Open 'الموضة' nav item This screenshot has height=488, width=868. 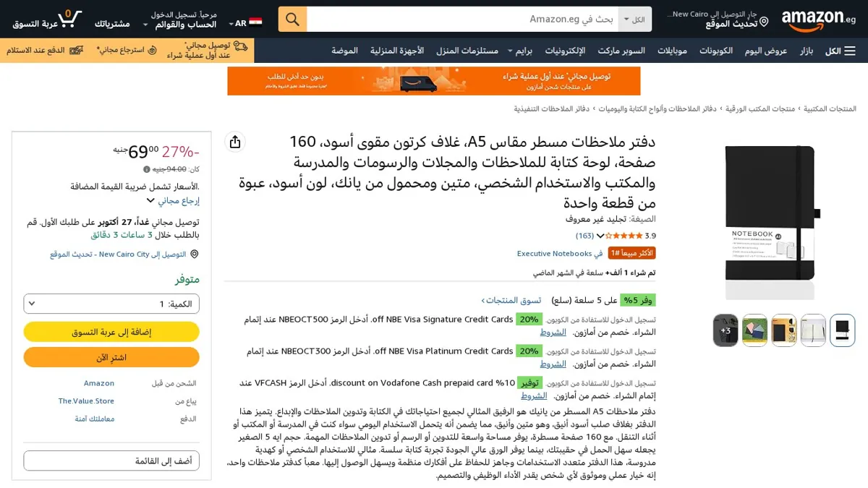pos(345,51)
